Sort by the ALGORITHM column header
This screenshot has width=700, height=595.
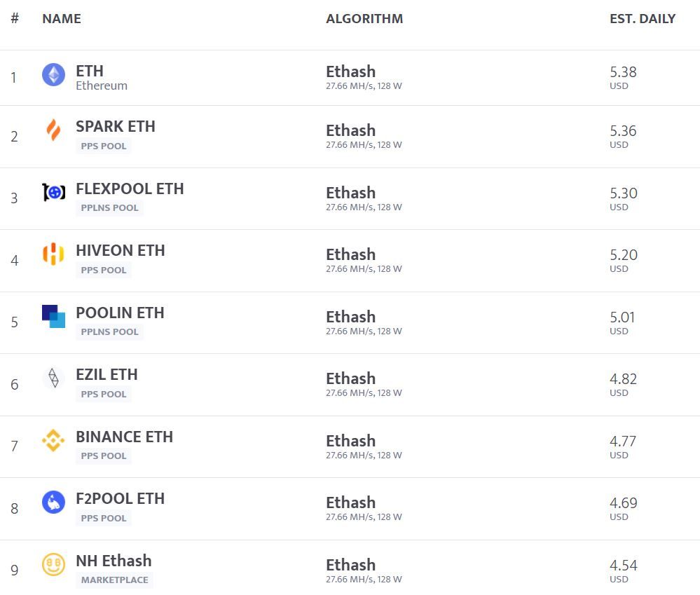point(364,19)
